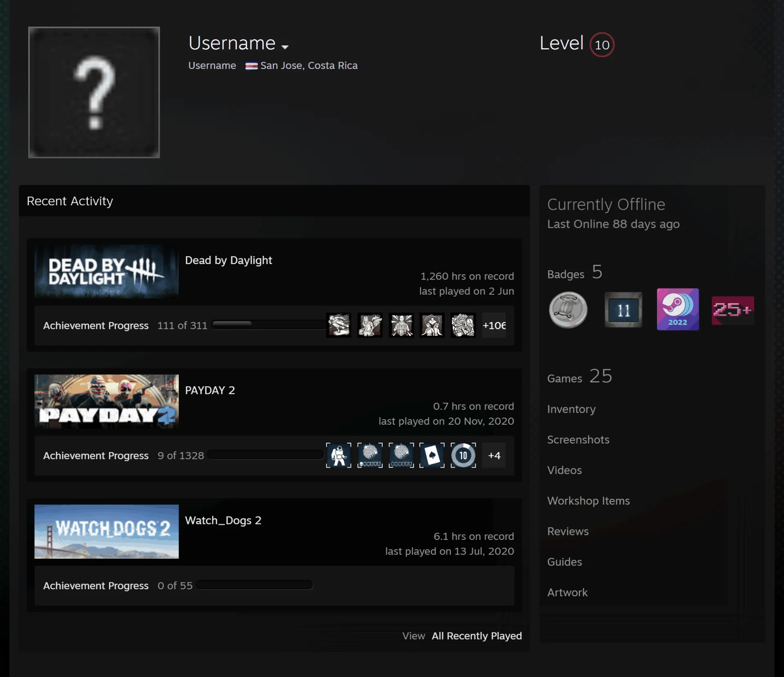784x677 pixels.
Task: Click the Costa Rica flag icon
Action: (x=251, y=66)
